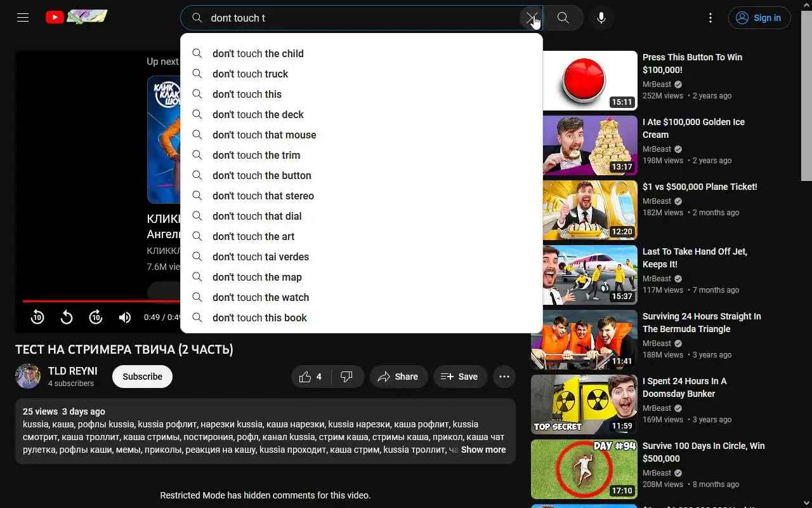Open the Bermuda Triangle video thumbnail
The image size is (812, 508).
pyautogui.click(x=584, y=340)
